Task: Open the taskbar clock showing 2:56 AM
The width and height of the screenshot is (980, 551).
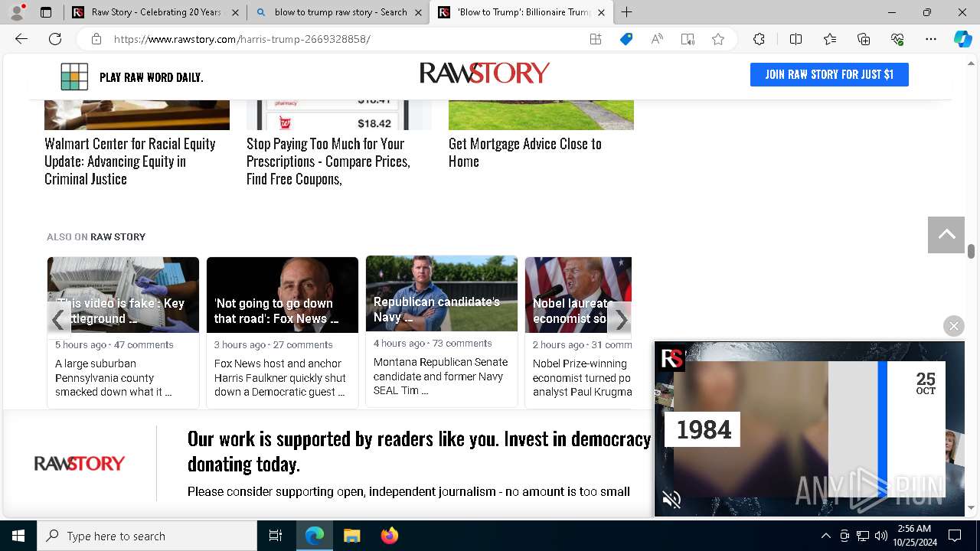Action: click(914, 536)
